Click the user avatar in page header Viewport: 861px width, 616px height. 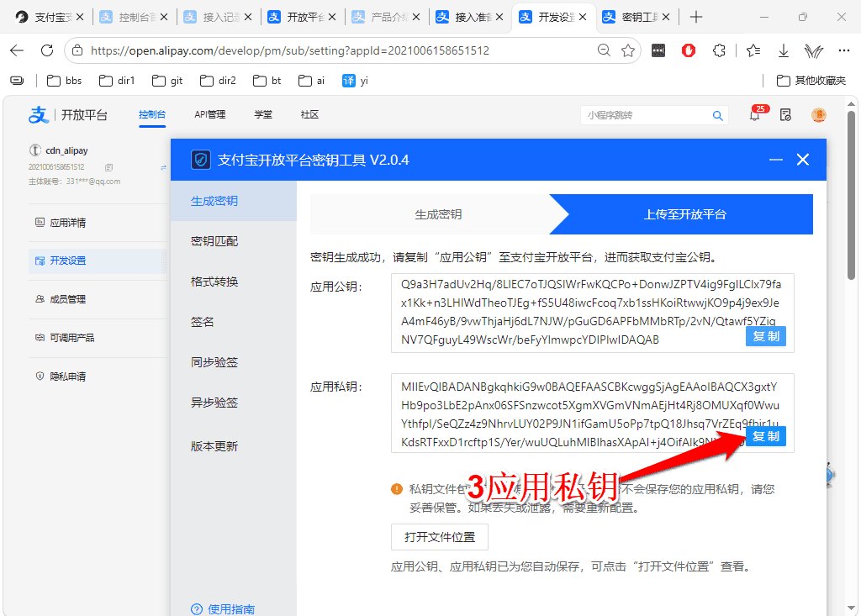pos(819,115)
